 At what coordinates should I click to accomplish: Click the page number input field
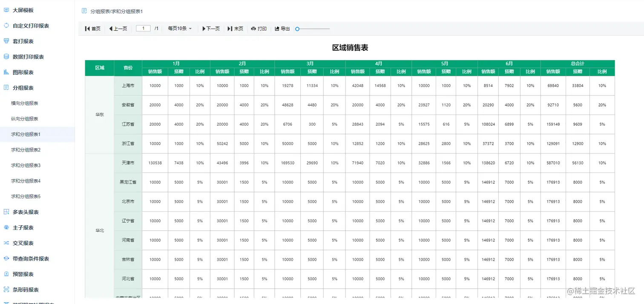(143, 29)
